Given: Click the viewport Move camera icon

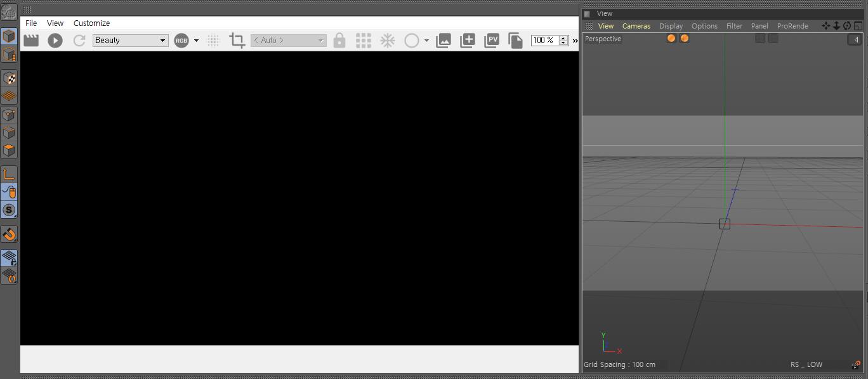Looking at the screenshot, I should (825, 26).
